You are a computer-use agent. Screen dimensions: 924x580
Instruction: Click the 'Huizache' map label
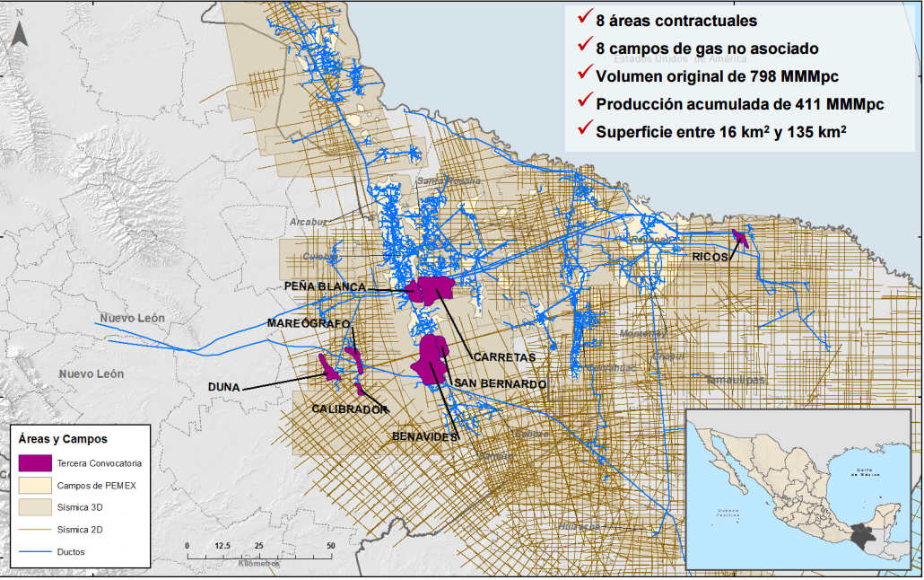click(579, 526)
